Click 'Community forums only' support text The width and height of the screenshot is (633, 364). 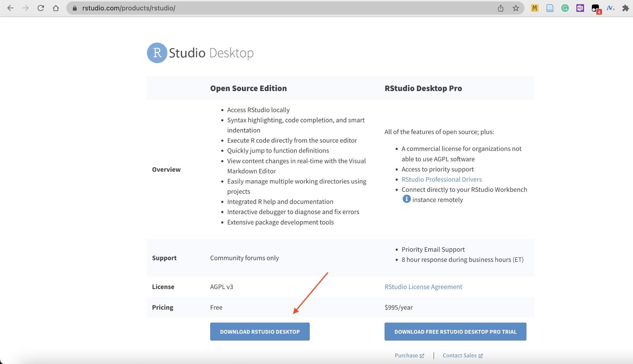pyautogui.click(x=244, y=258)
